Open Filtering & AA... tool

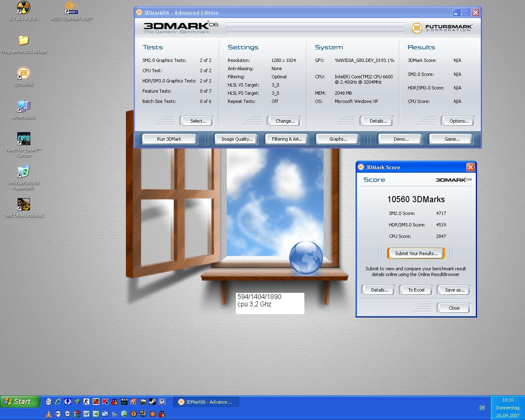[287, 139]
